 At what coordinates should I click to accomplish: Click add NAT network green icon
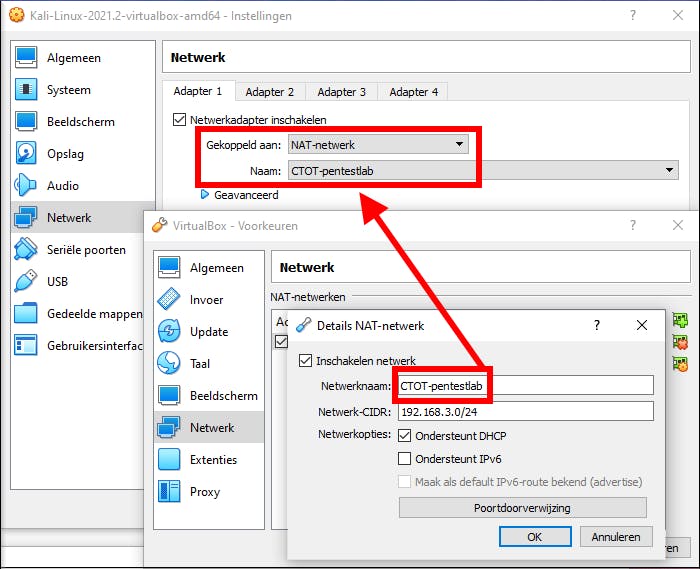[x=680, y=320]
